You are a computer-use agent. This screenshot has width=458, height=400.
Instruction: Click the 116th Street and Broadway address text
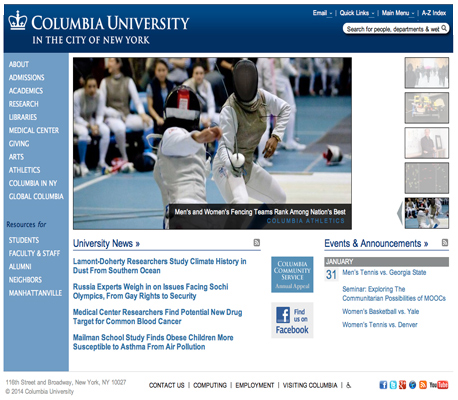66,382
